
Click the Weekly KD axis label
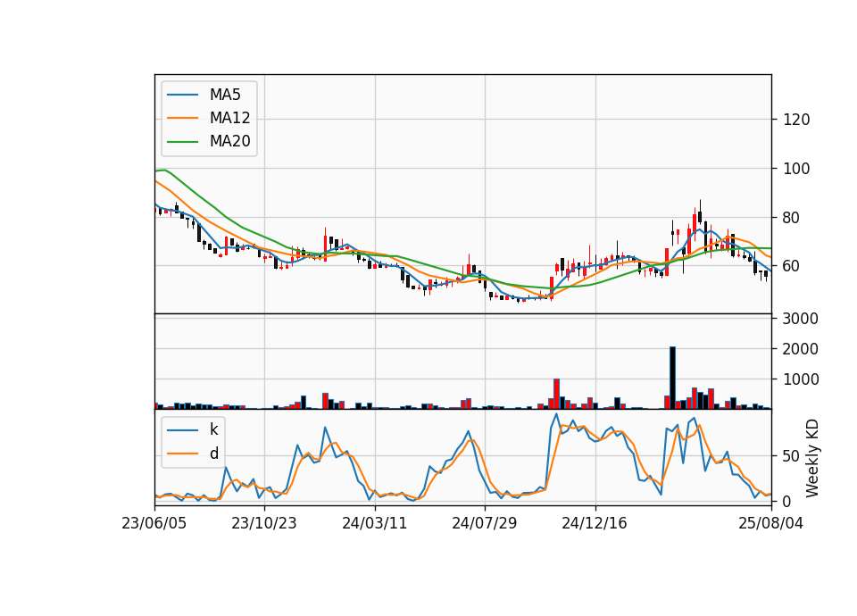(812, 458)
